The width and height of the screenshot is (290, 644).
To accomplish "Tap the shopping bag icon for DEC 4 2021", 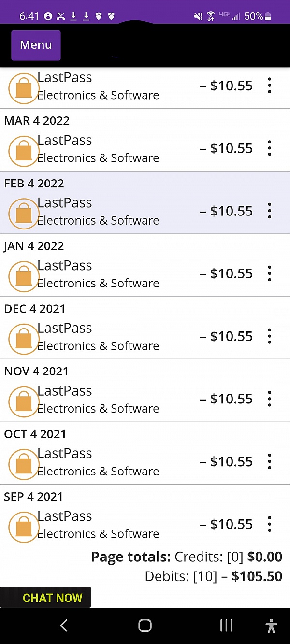I will [x=23, y=338].
